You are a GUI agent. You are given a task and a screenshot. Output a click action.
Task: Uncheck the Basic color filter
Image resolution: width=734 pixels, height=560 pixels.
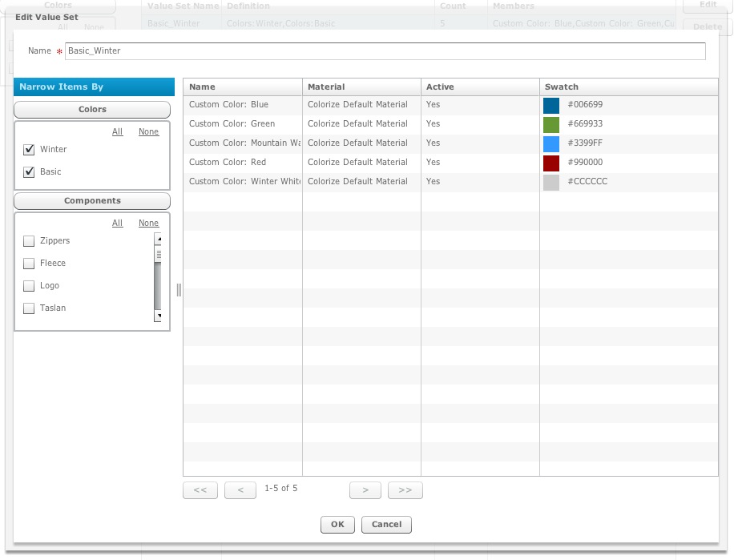click(x=29, y=171)
